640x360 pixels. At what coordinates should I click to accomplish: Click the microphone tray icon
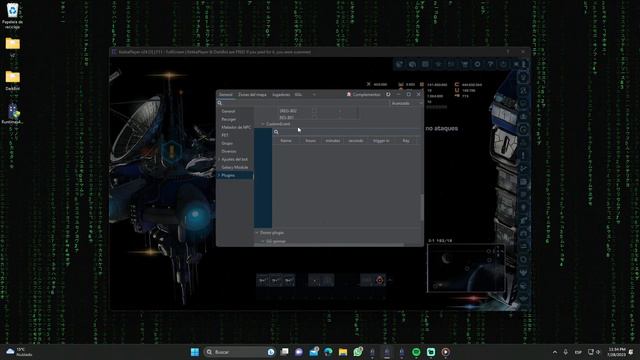566,352
